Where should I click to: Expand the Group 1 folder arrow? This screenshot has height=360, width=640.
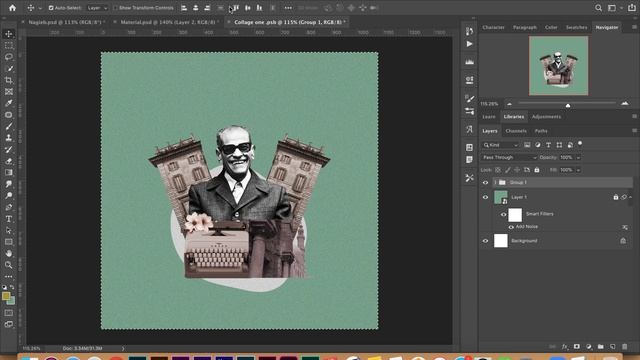pos(495,182)
